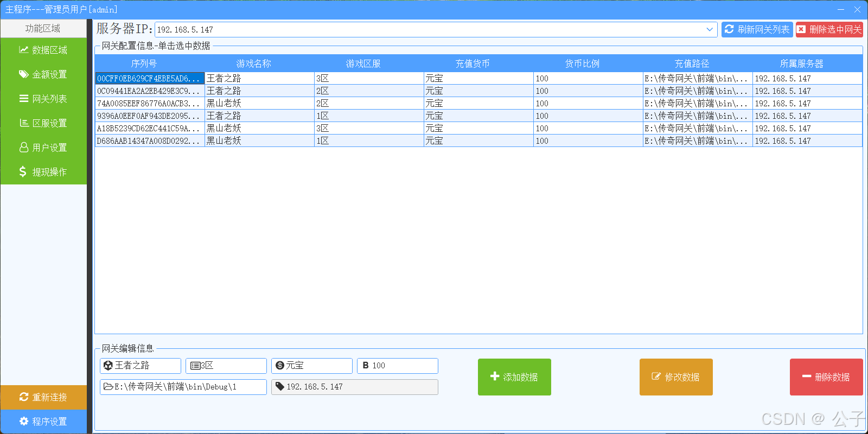Open the 数据区域 sidebar item
The width and height of the screenshot is (868, 434).
tap(43, 50)
